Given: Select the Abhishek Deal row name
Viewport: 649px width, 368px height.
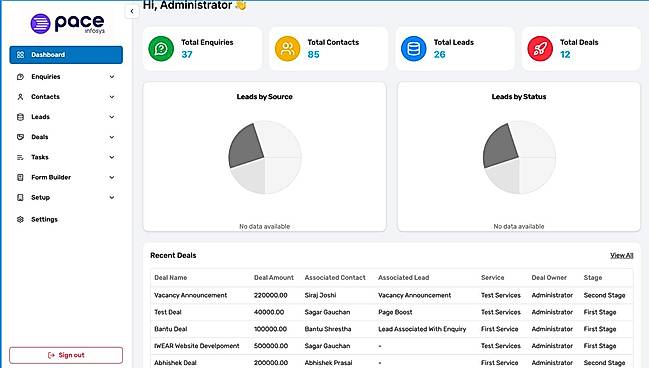Looking at the screenshot, I should [175, 363].
